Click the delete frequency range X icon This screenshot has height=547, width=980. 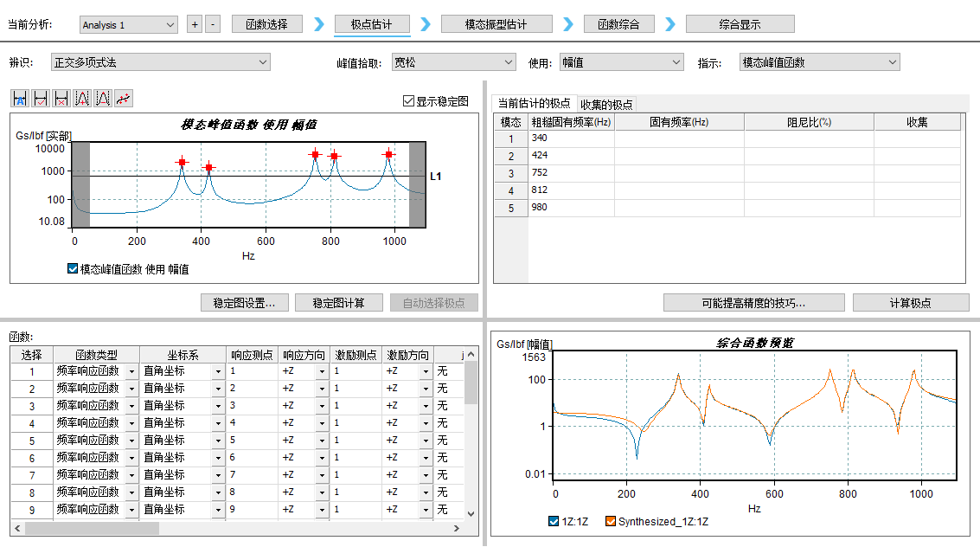[x=61, y=99]
